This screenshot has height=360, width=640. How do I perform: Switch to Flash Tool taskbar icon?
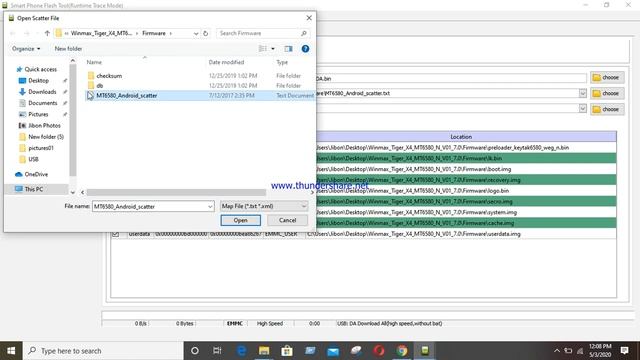click(x=425, y=351)
